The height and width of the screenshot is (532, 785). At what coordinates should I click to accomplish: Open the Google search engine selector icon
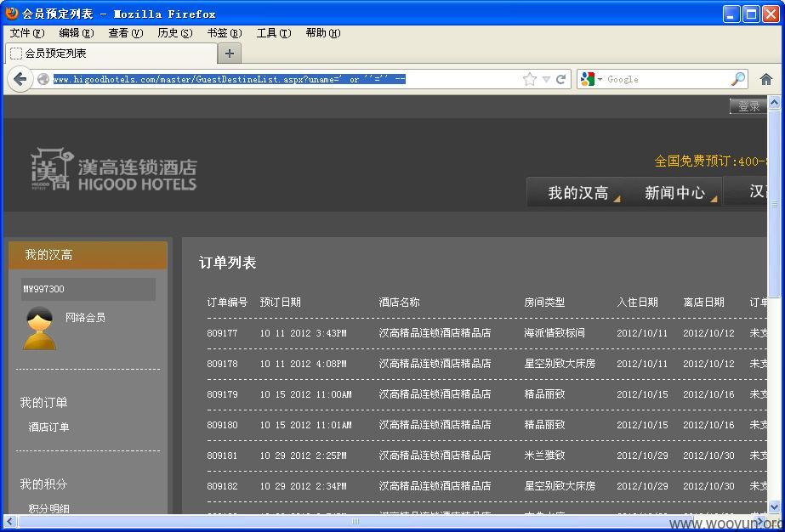pos(589,79)
